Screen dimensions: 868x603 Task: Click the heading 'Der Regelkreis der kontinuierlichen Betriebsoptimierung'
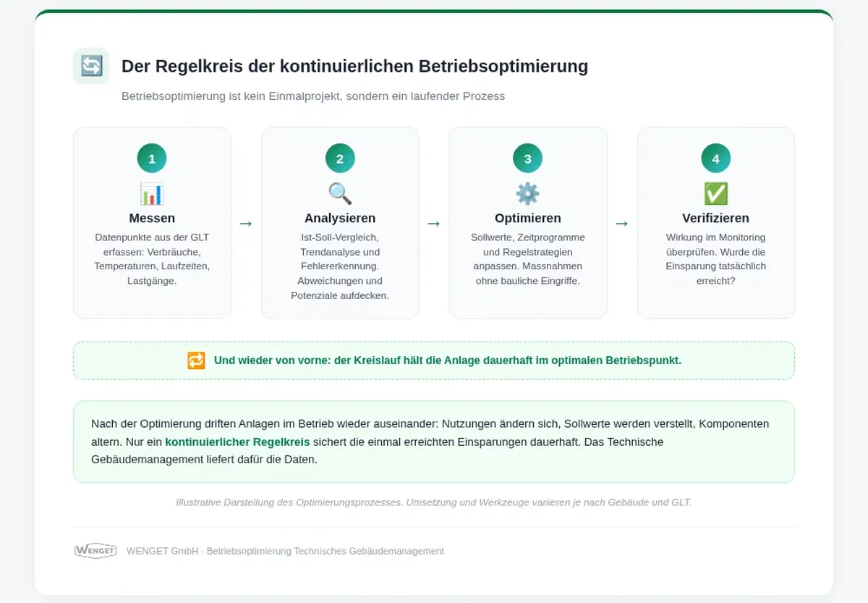pos(354,67)
